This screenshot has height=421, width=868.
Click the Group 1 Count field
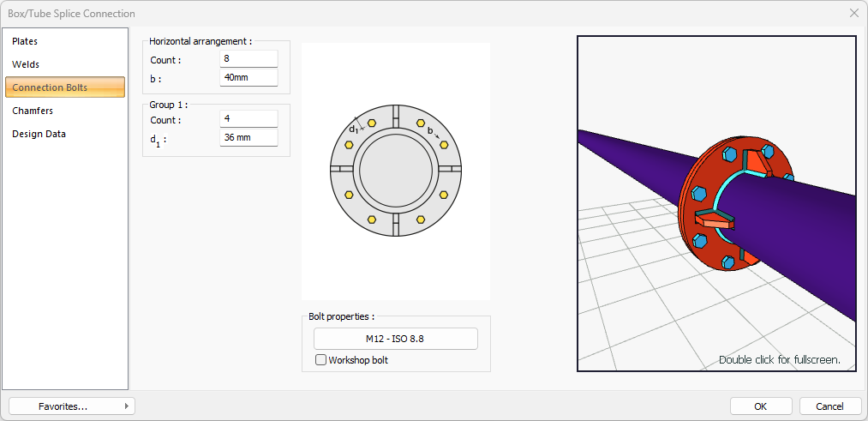[248, 119]
